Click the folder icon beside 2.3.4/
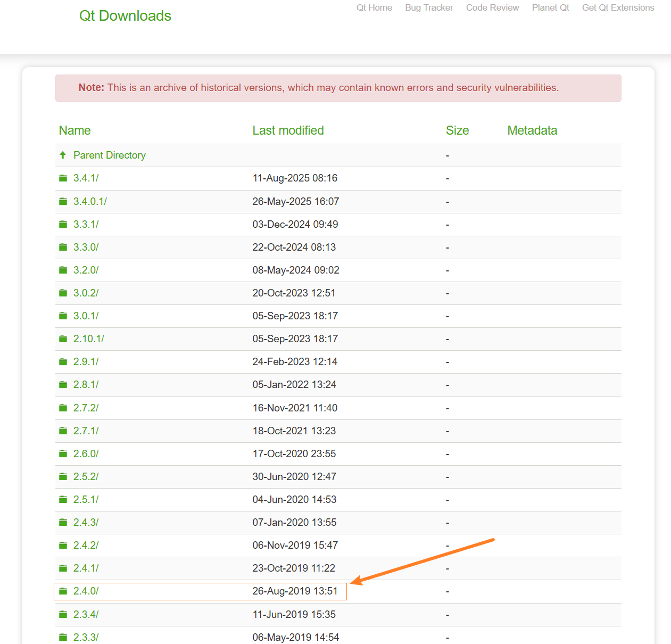 coord(63,614)
